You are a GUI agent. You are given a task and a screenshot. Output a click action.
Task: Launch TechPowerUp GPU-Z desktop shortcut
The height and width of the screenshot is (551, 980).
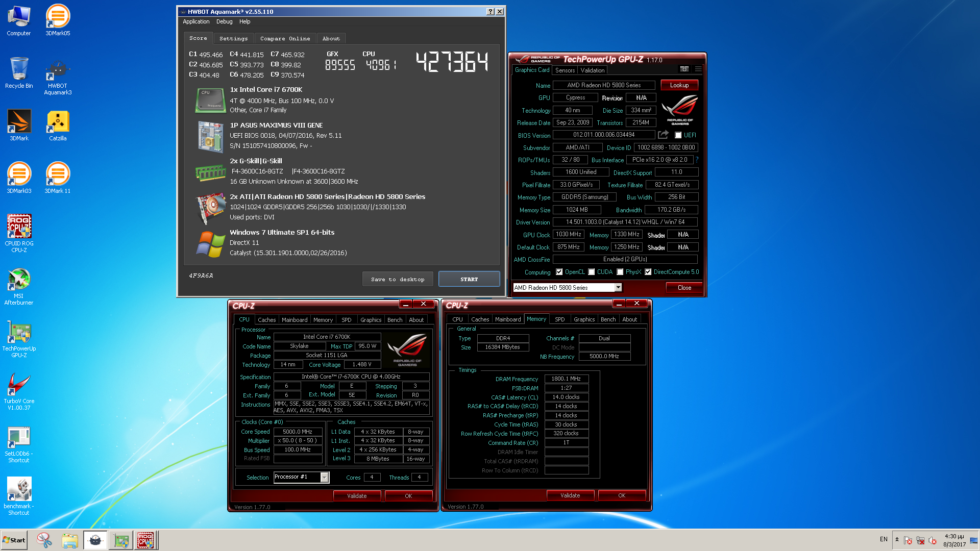click(19, 339)
